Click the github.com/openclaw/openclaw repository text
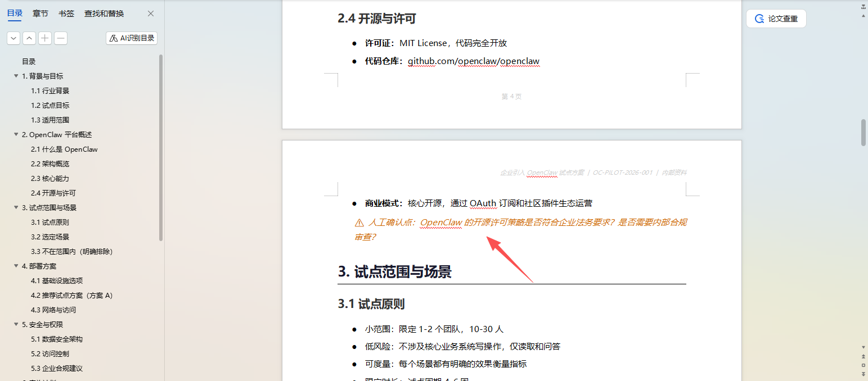Screen dimensions: 868x381 pyautogui.click(x=474, y=61)
